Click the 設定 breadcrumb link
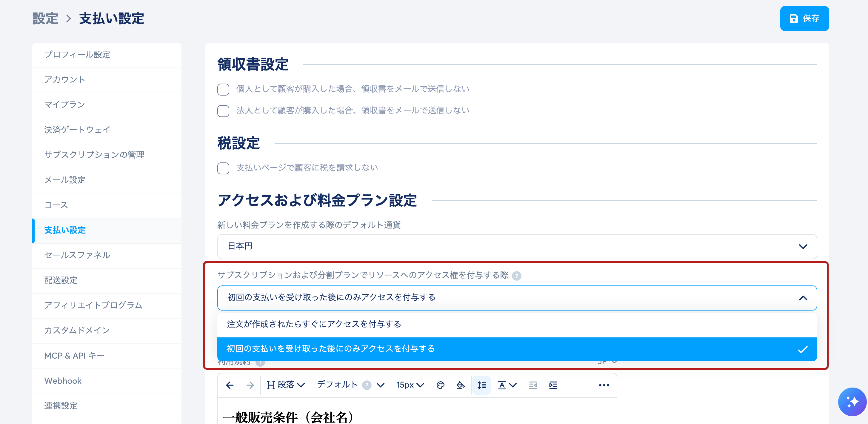Image resolution: width=868 pixels, height=424 pixels. tap(45, 19)
